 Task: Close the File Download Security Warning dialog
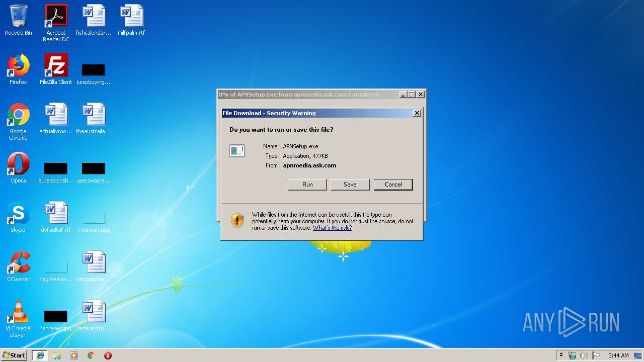tap(417, 113)
